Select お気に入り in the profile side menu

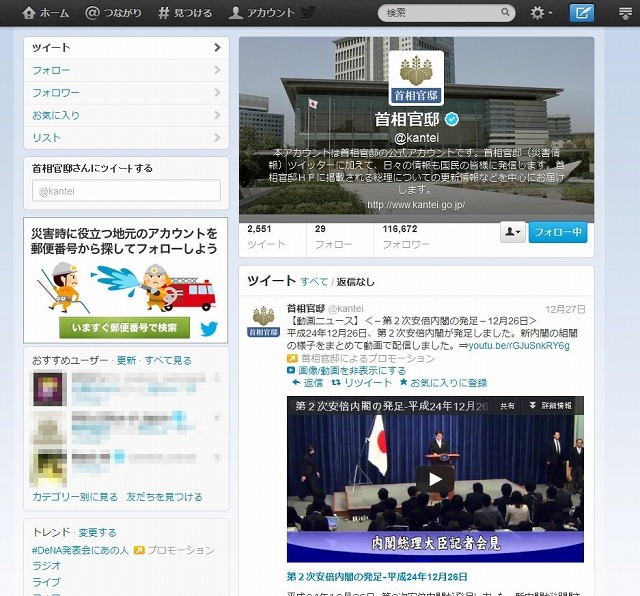(126, 115)
